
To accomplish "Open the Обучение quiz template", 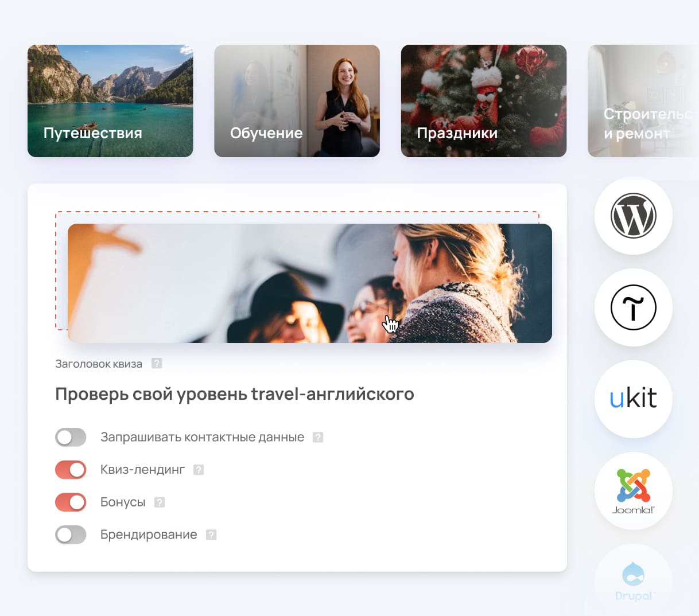I will coord(297,101).
